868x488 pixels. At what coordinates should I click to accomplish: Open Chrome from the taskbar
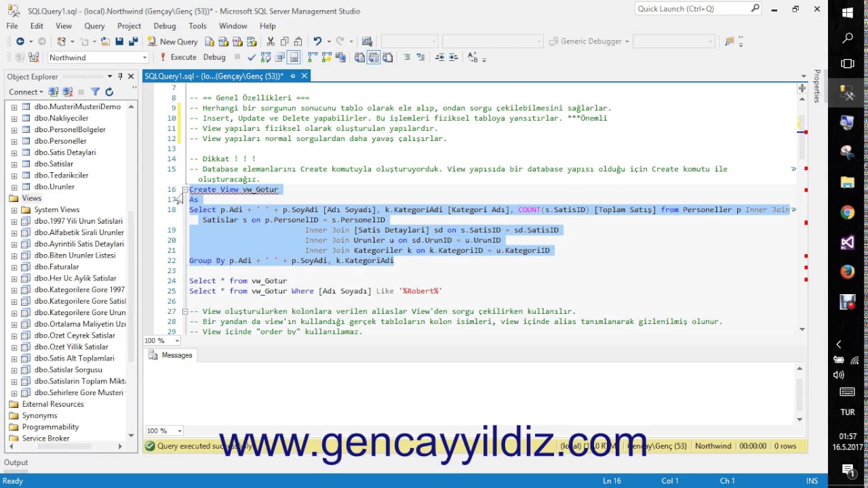tap(848, 213)
